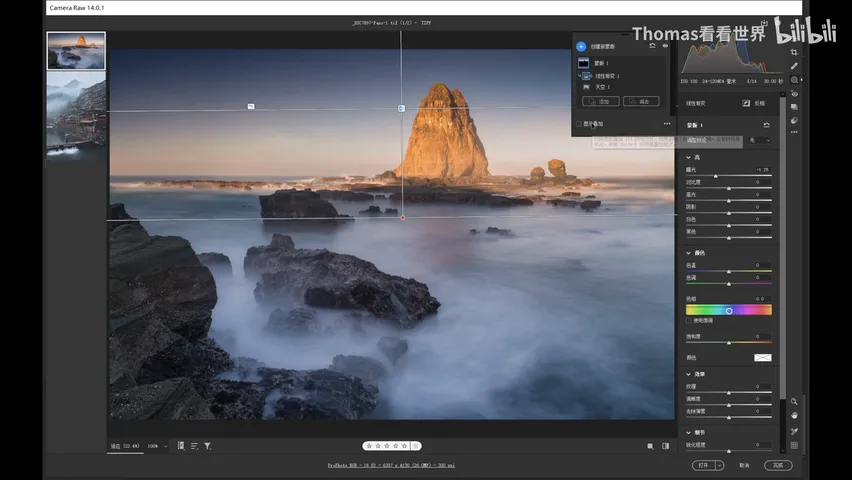Open the filter funnel icon
This screenshot has width=852, height=480.
208,446
